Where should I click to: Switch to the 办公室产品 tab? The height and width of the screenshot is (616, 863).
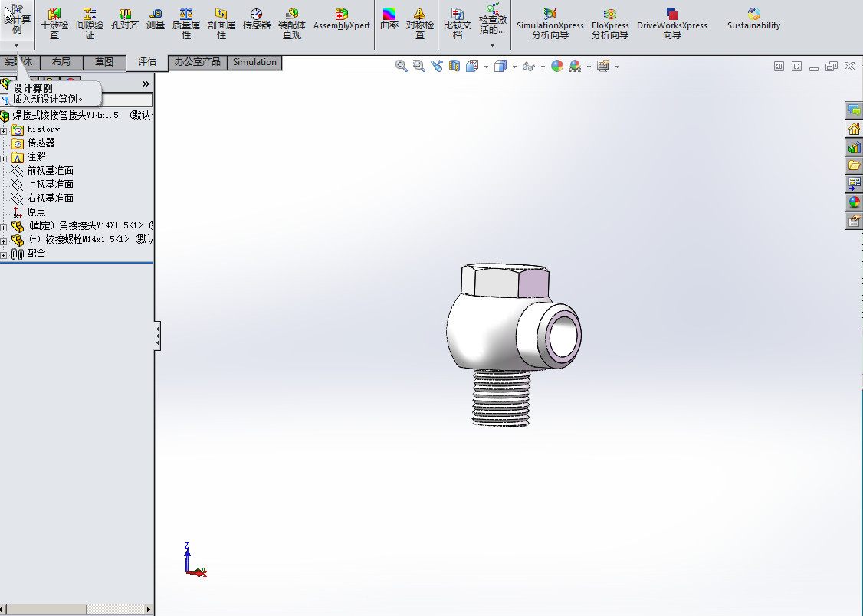tap(198, 62)
